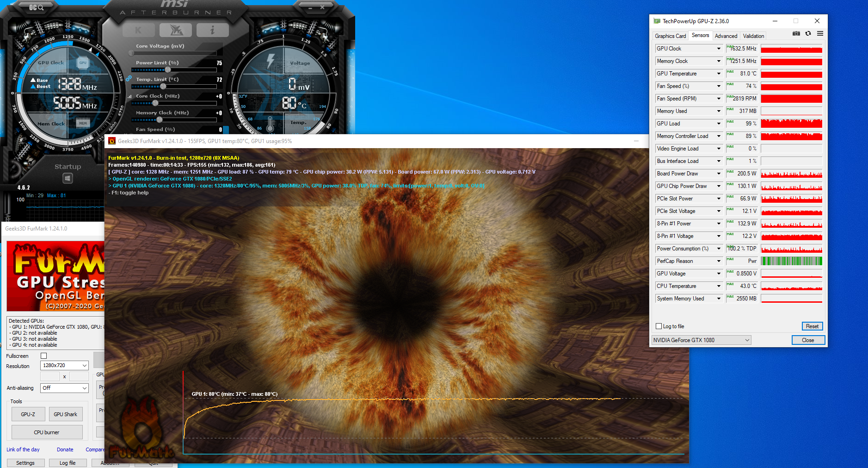Viewport: 868px width, 468px height.
Task: Enable the Log to file checkbox
Action: 659,326
